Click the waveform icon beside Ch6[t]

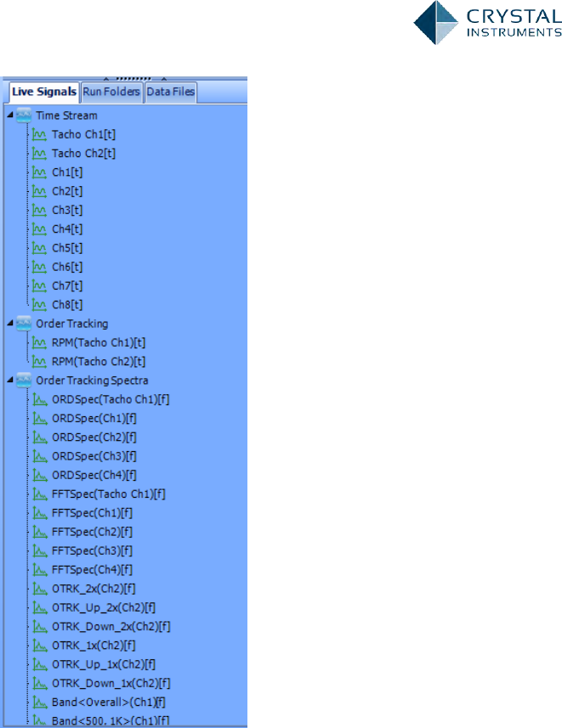click(x=39, y=268)
